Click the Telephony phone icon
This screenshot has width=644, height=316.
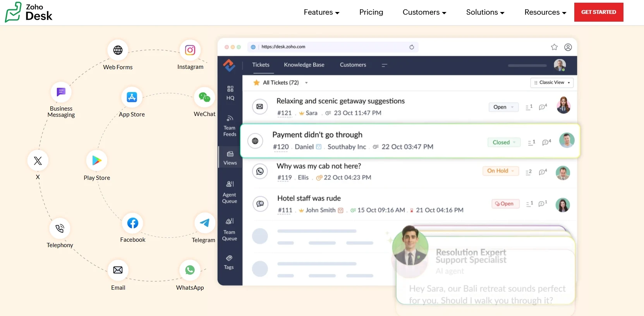tap(60, 229)
